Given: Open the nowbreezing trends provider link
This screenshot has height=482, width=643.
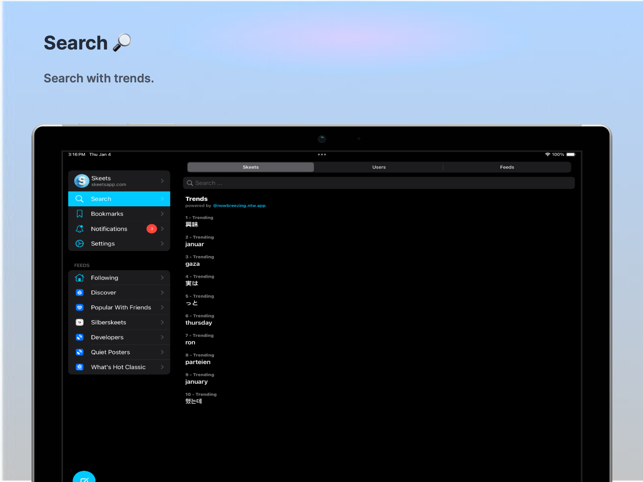Looking at the screenshot, I should coord(239,206).
